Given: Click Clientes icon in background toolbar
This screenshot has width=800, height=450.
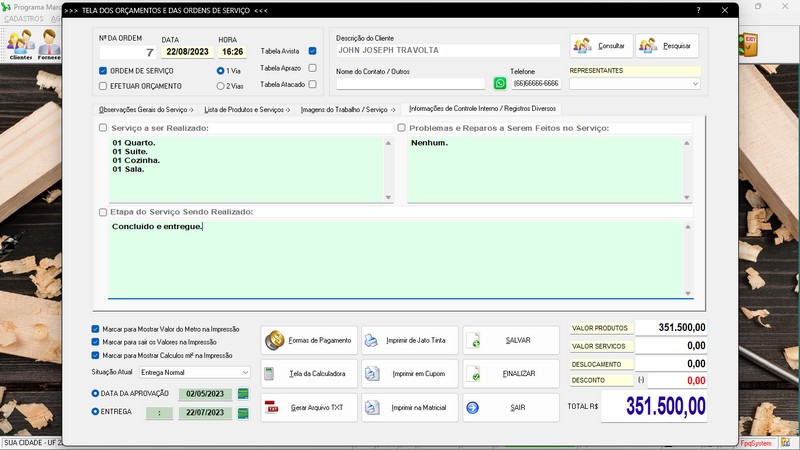Looking at the screenshot, I should tap(20, 44).
